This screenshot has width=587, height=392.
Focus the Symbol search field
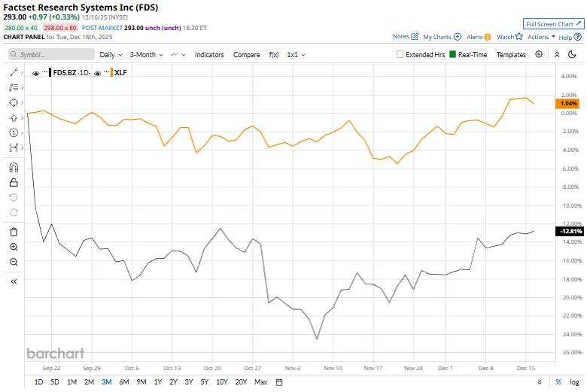(x=51, y=54)
